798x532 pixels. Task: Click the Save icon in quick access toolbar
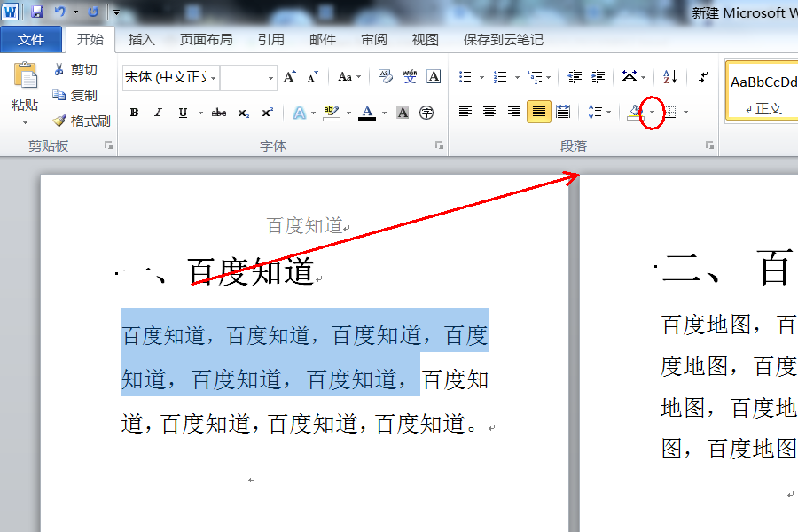[x=36, y=12]
